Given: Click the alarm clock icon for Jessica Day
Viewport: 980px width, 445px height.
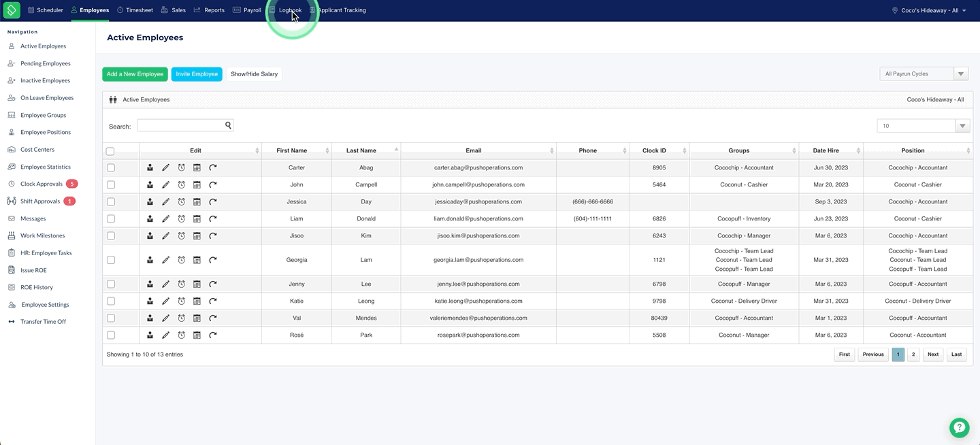Looking at the screenshot, I should click(181, 201).
